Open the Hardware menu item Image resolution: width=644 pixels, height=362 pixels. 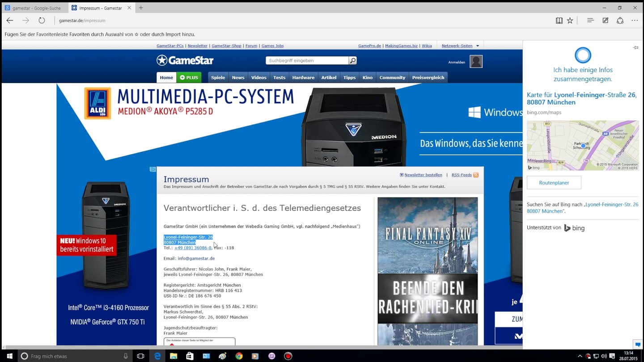(303, 77)
